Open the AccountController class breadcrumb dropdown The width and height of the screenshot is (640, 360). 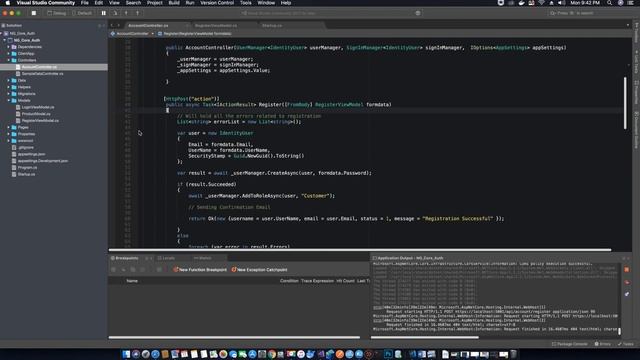pos(132,33)
